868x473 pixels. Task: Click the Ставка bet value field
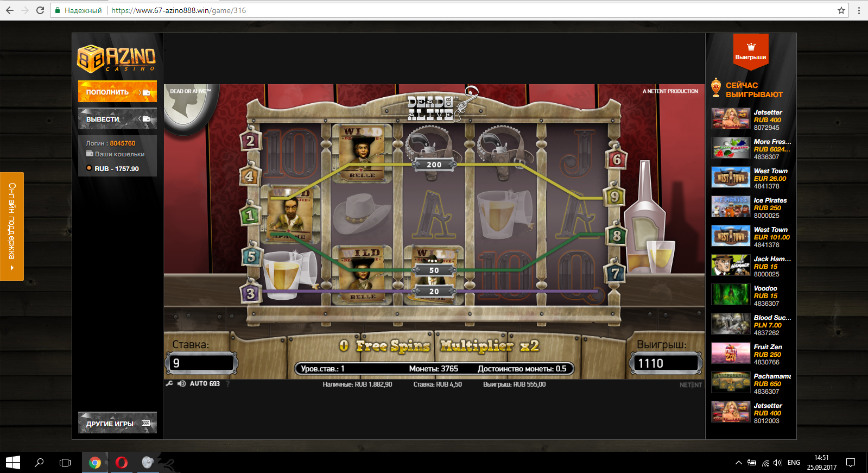tap(201, 363)
